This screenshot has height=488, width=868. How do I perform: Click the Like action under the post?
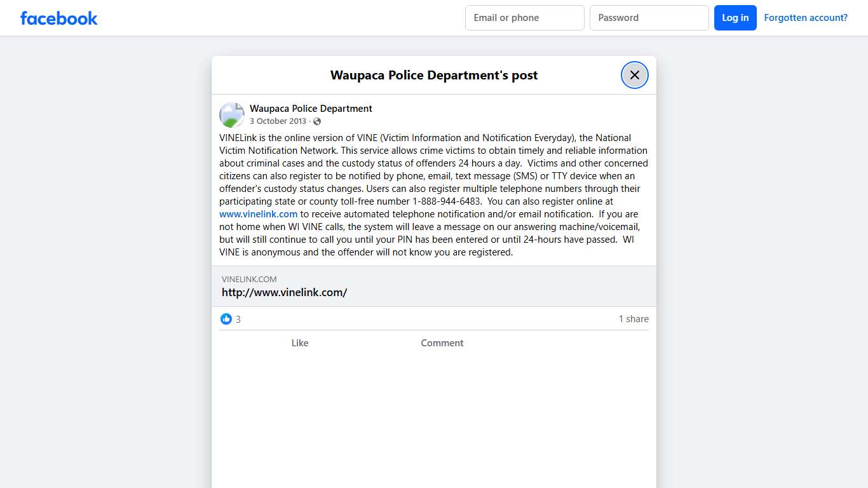coord(300,342)
